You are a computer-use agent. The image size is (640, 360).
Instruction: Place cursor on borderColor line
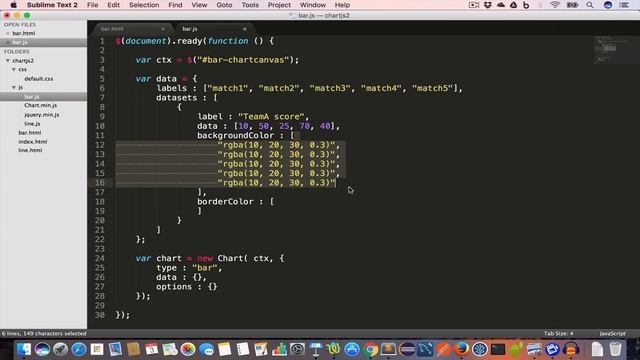[x=236, y=202]
